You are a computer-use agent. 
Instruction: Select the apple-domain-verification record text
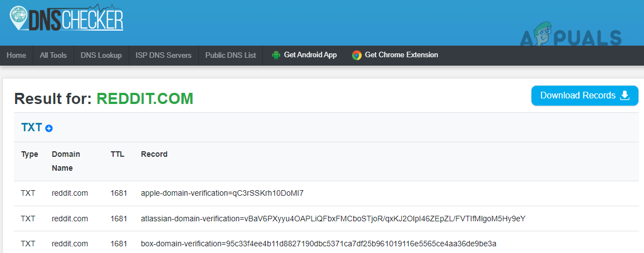[x=222, y=193]
